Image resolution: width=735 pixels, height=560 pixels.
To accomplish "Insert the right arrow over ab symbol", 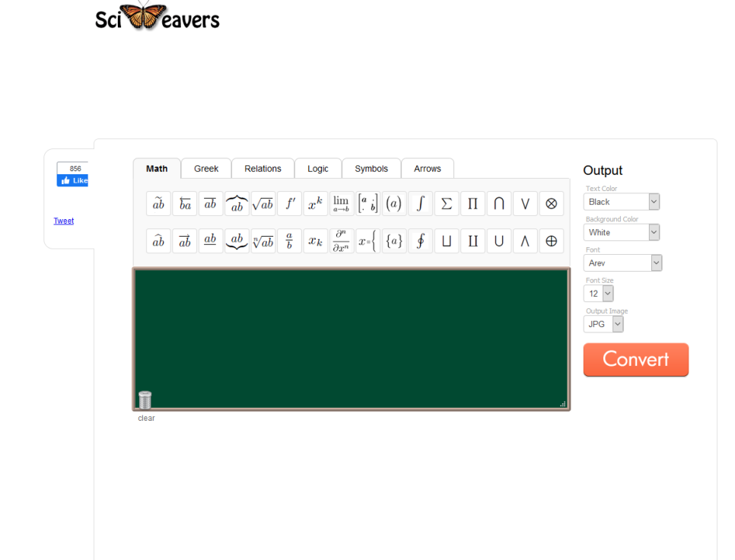I will 185,241.
